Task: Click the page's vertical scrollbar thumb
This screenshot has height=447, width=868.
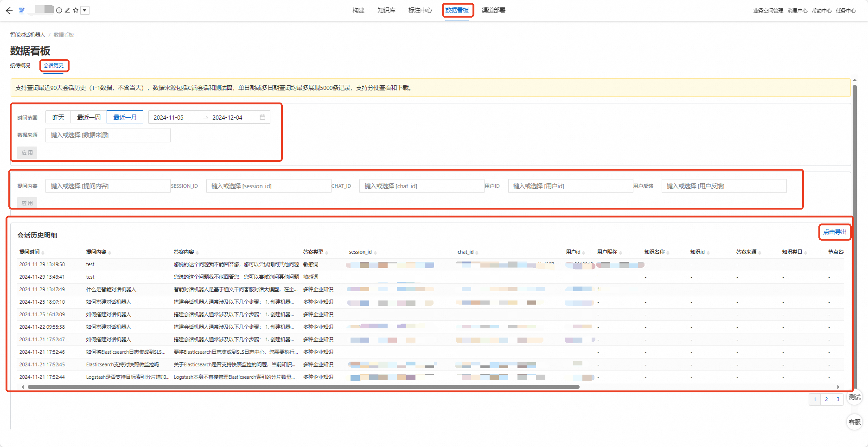Action: pos(855,236)
